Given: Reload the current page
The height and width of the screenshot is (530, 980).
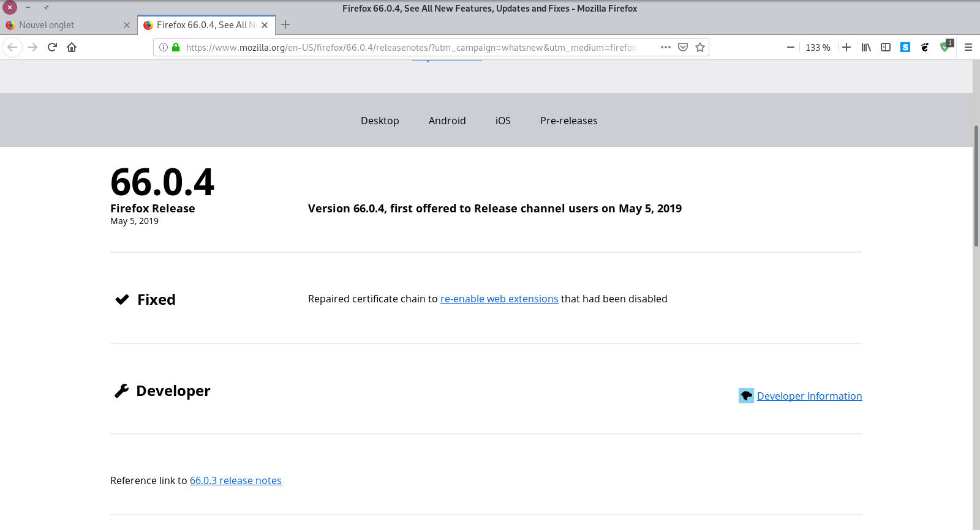Looking at the screenshot, I should pyautogui.click(x=52, y=47).
